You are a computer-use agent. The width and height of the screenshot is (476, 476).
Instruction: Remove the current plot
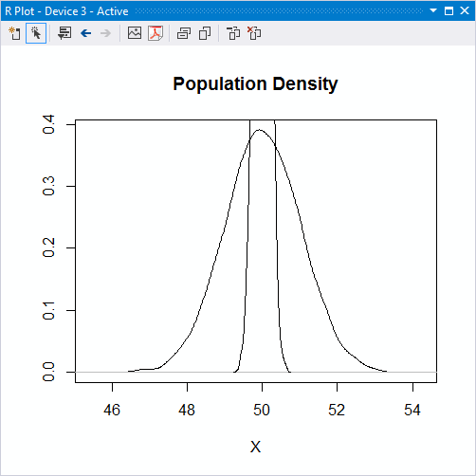233,33
